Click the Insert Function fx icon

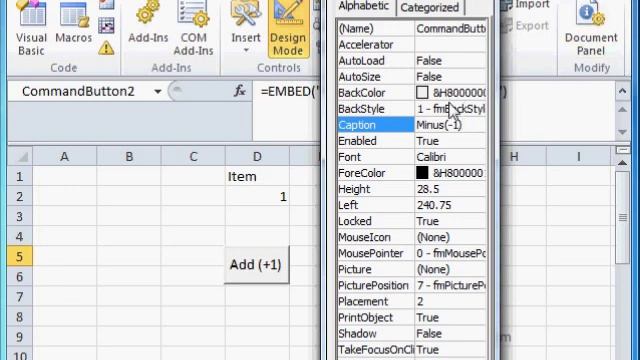[240, 91]
